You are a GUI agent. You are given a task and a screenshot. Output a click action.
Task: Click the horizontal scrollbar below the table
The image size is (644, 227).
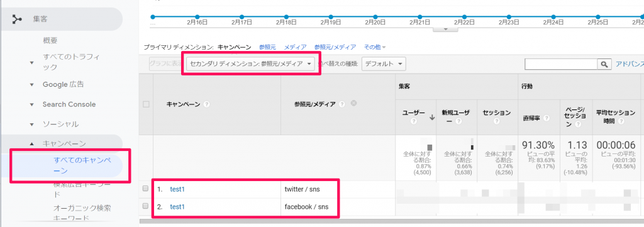[x=392, y=221]
